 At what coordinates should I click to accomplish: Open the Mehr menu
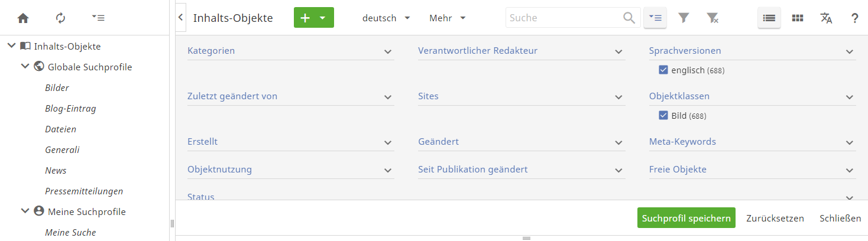(x=447, y=18)
